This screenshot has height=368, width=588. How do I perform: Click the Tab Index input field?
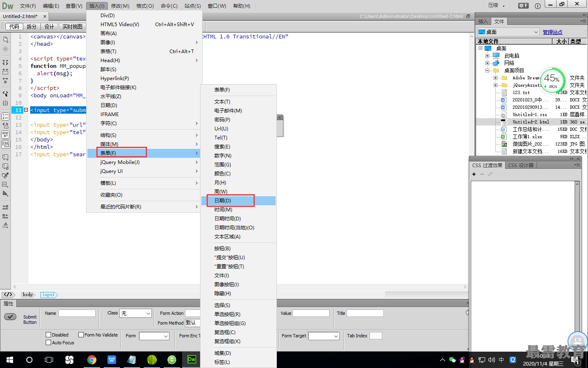click(376, 336)
